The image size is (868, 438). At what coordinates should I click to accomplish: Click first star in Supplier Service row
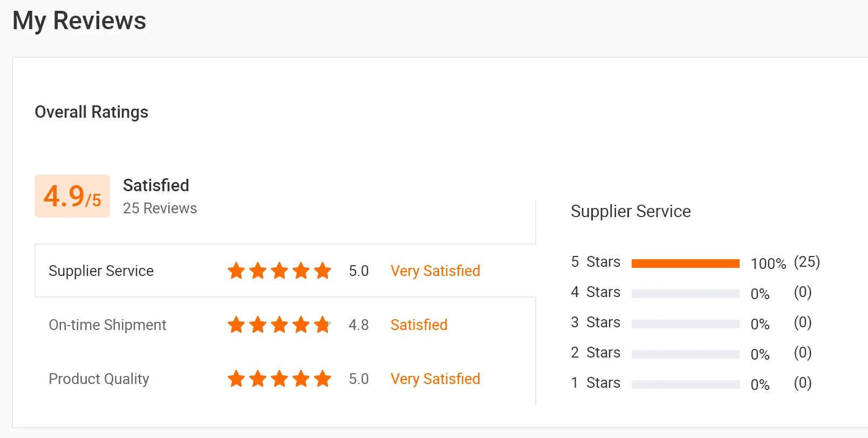(236, 271)
